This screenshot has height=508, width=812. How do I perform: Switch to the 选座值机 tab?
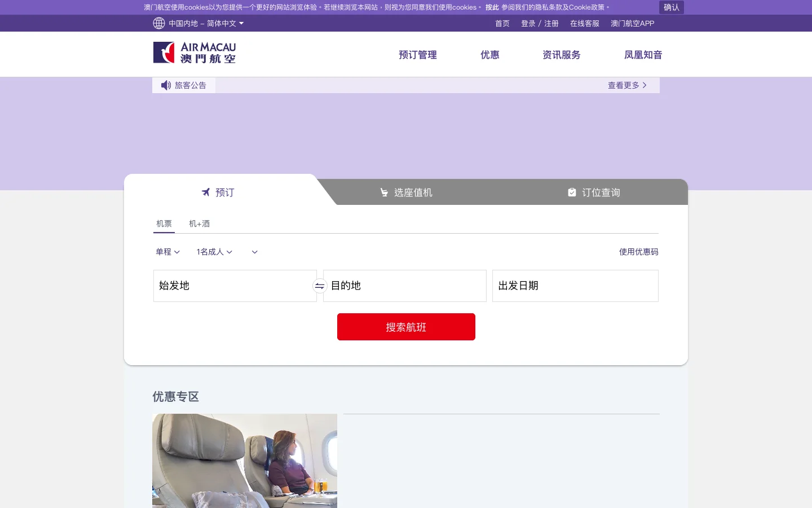point(406,192)
